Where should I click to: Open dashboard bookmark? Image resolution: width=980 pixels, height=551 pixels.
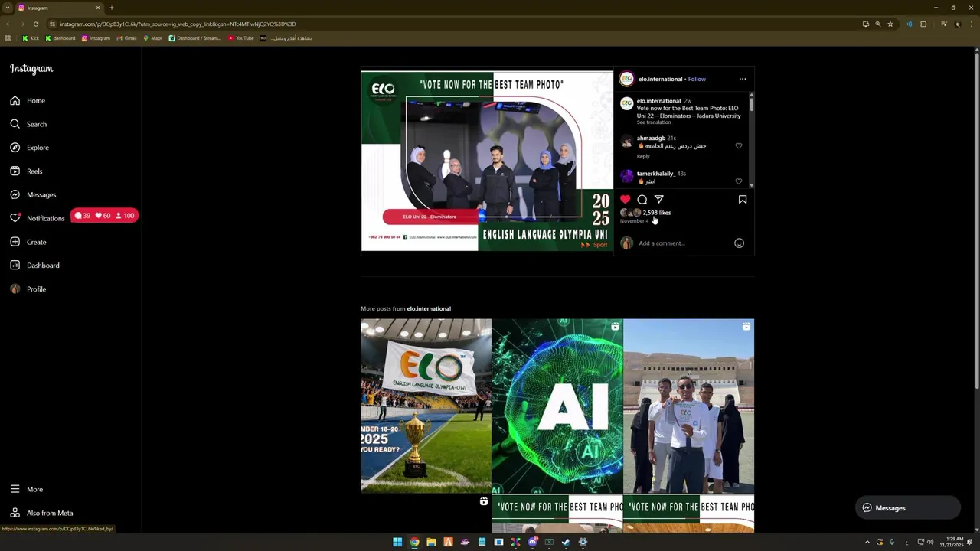60,38
